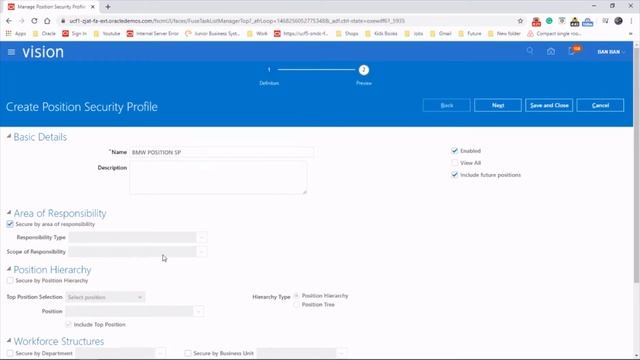Collapse the Position Hierarchy section
The width and height of the screenshot is (640, 360).
coord(9,269)
